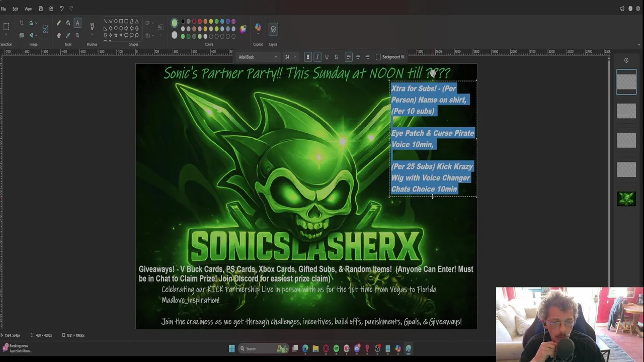Viewport: 644px width, 362px height.
Task: Set text alignment to right
Action: click(x=367, y=57)
